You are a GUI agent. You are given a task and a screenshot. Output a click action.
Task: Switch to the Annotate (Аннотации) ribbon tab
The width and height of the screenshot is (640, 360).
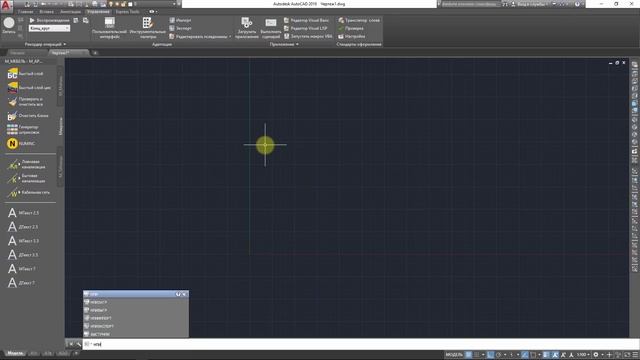click(71, 12)
